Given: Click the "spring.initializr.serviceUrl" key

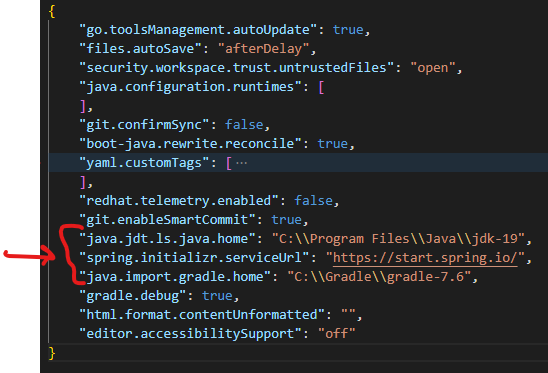Looking at the screenshot, I should [195, 258].
